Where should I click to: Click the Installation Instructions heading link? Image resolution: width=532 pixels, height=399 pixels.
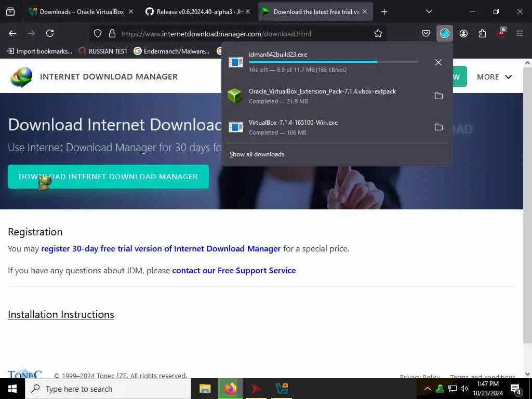pyautogui.click(x=61, y=314)
